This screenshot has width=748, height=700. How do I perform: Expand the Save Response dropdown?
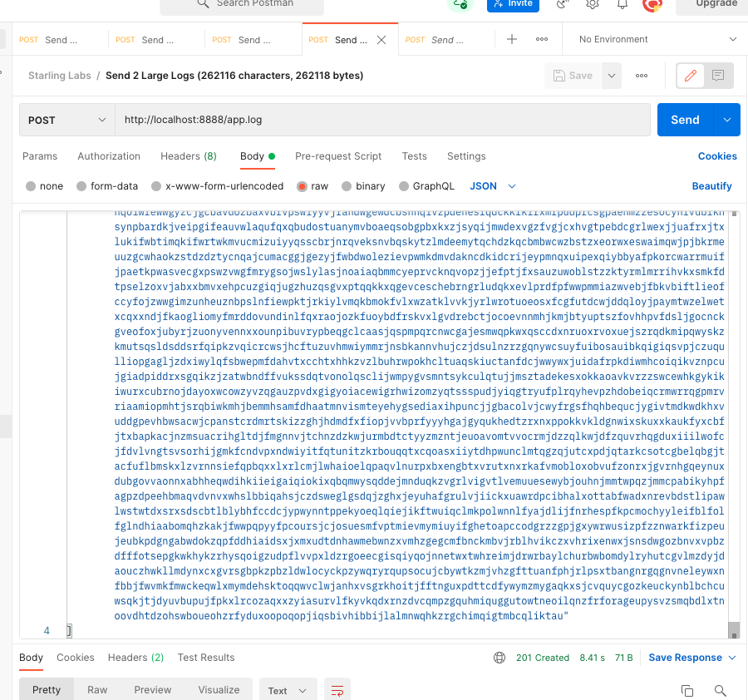coord(732,658)
